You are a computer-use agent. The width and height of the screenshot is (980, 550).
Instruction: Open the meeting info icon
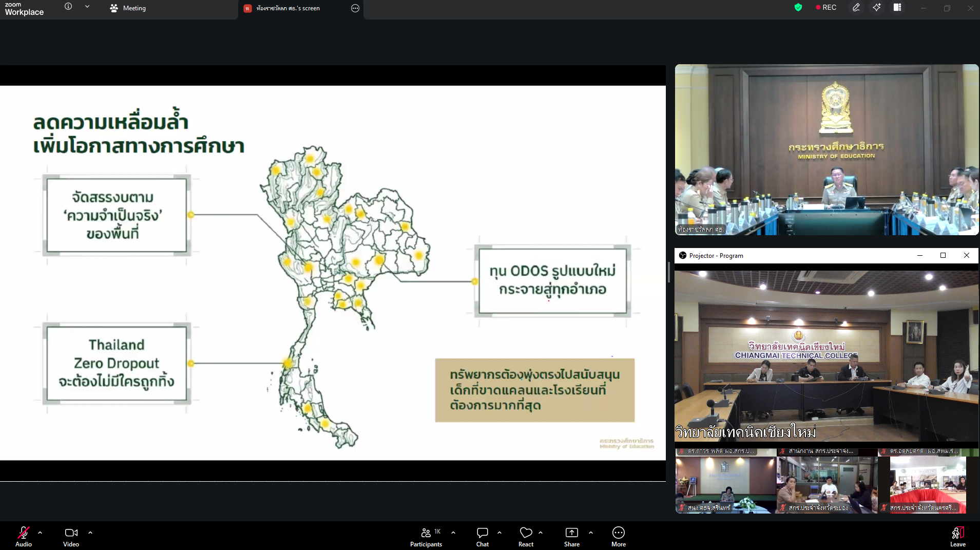pyautogui.click(x=68, y=7)
